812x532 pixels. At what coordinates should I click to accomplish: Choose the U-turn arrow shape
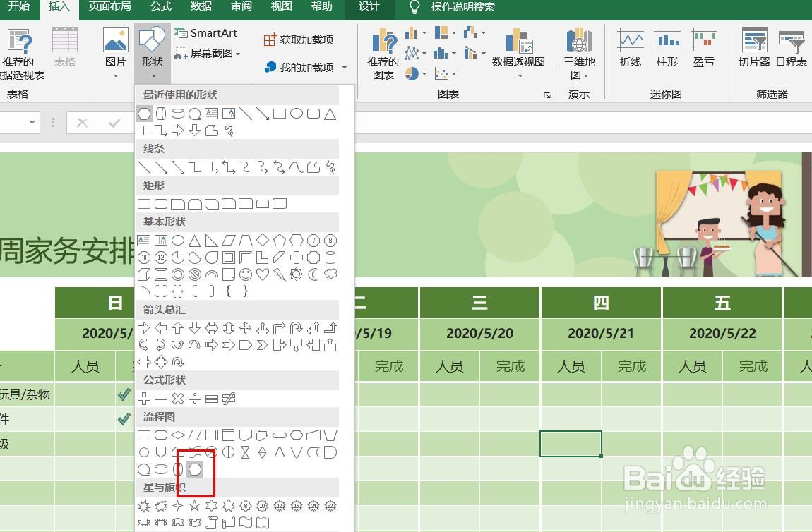coord(297,328)
